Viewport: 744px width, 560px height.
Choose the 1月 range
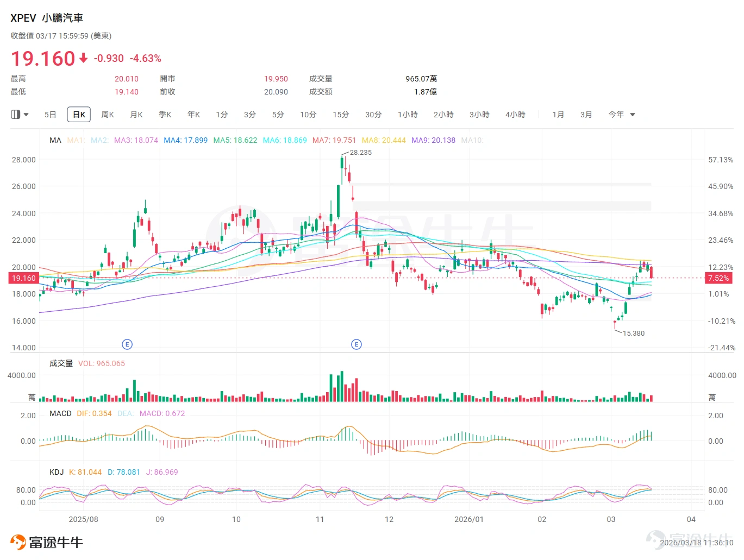point(558,115)
